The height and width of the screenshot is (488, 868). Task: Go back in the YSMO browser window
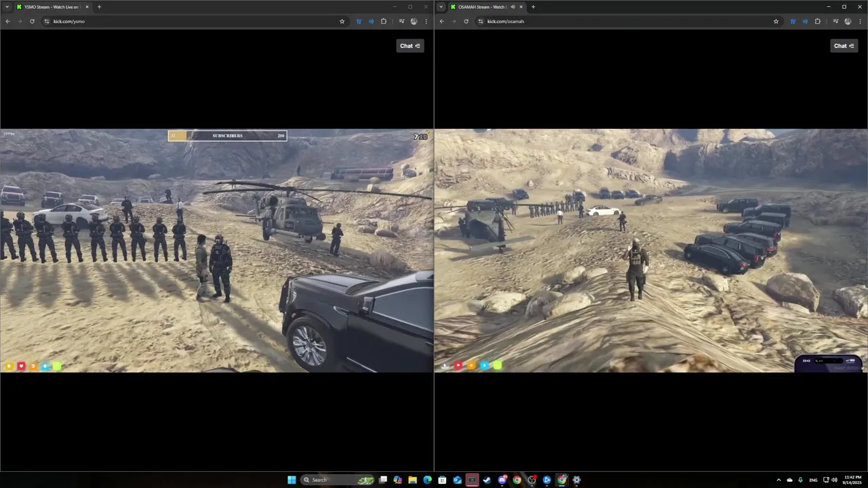[x=7, y=21]
